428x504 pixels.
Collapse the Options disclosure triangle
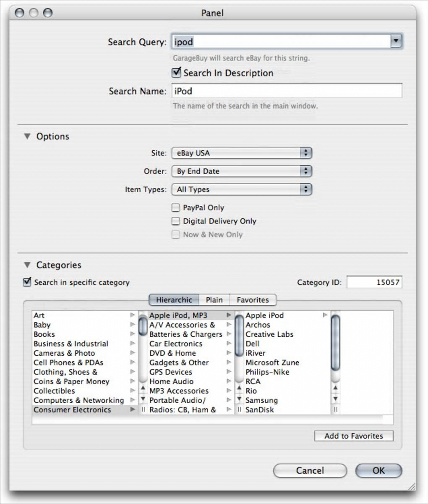point(27,136)
